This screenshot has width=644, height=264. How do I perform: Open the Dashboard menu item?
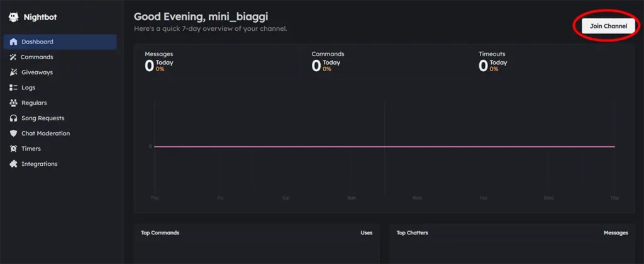60,42
